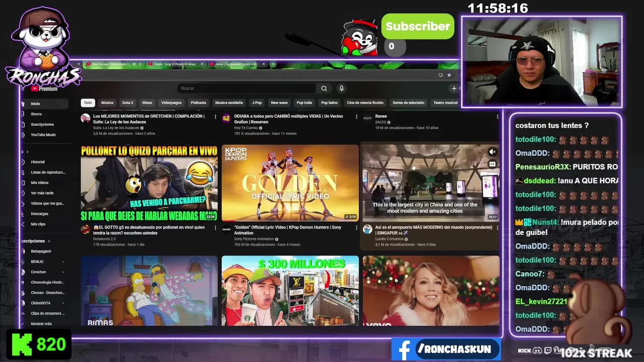Screen dimensions: 644x362
Task: Select Series de televisión chip
Action: 409,103
